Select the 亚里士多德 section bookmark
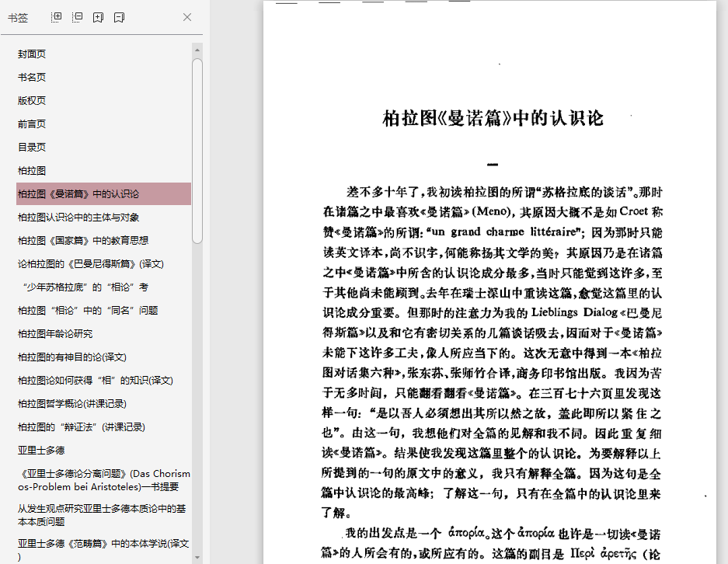The height and width of the screenshot is (564, 728). [x=41, y=451]
